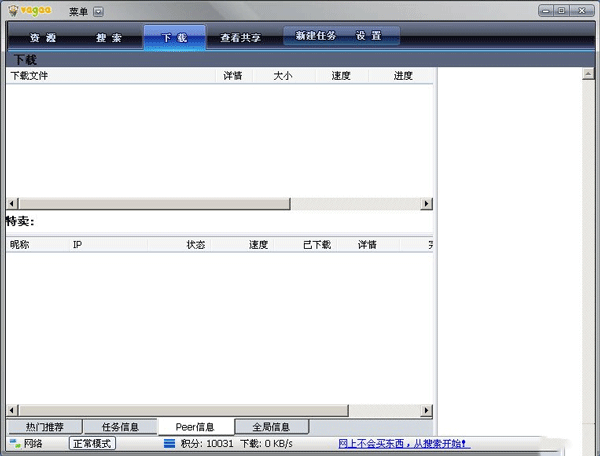Open 设置 settings button

(368, 36)
